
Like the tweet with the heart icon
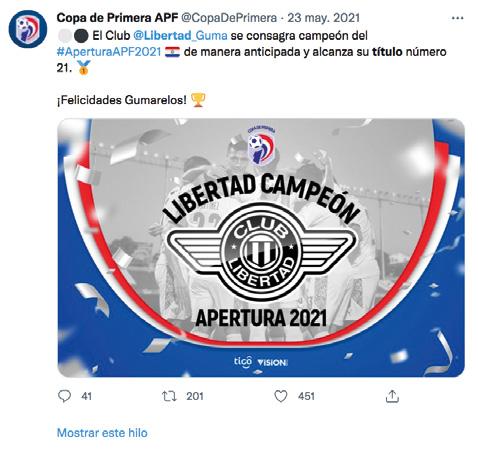281,396
